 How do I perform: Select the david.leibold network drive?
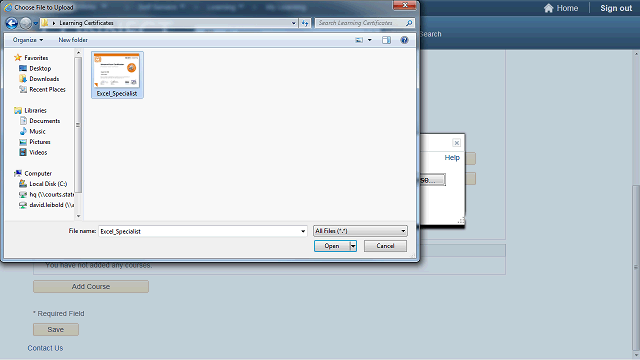coord(51,205)
